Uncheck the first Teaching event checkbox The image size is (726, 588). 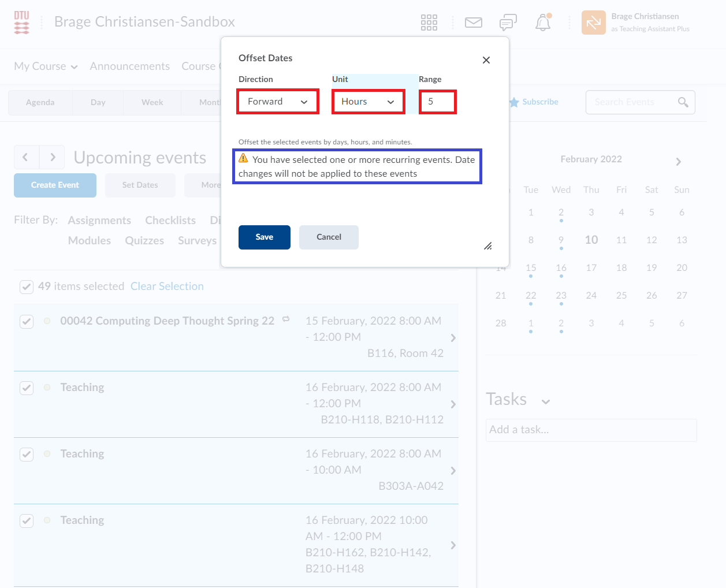click(27, 388)
